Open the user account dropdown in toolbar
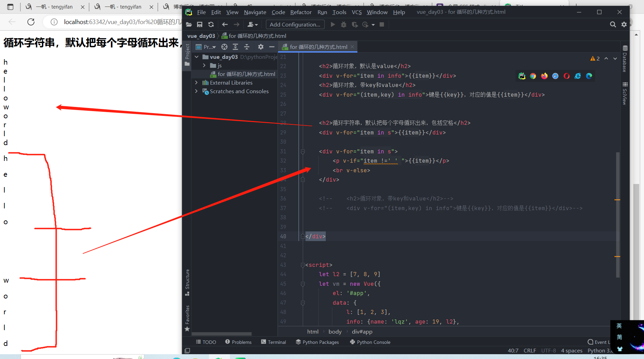 253,24
